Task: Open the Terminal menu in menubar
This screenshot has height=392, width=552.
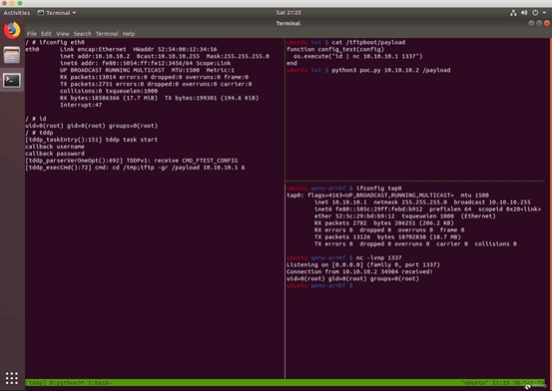Action: point(107,34)
